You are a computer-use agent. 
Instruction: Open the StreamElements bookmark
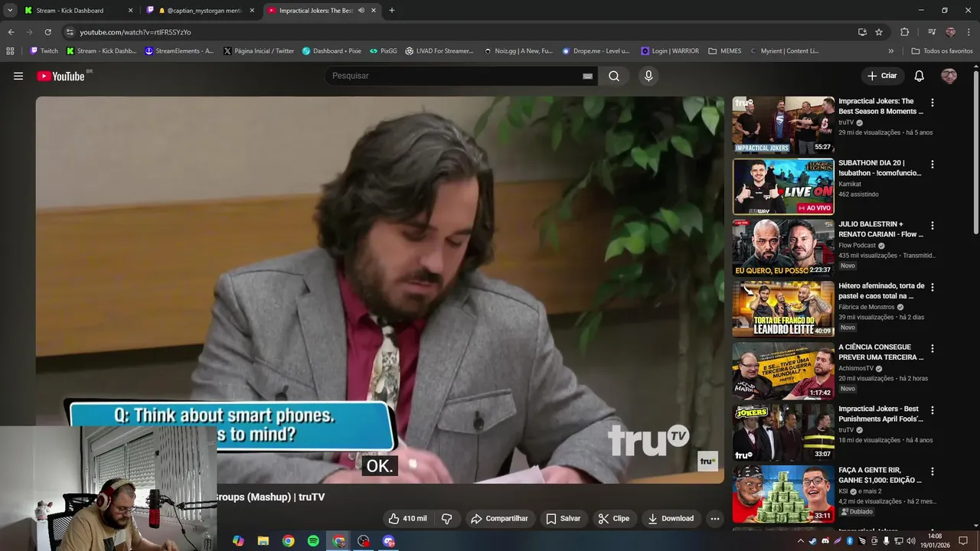[x=179, y=51]
